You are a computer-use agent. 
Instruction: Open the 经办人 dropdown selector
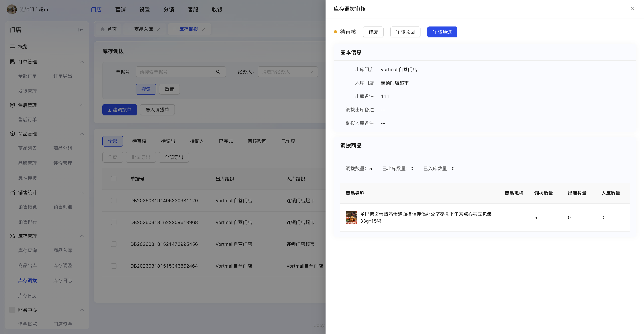287,72
